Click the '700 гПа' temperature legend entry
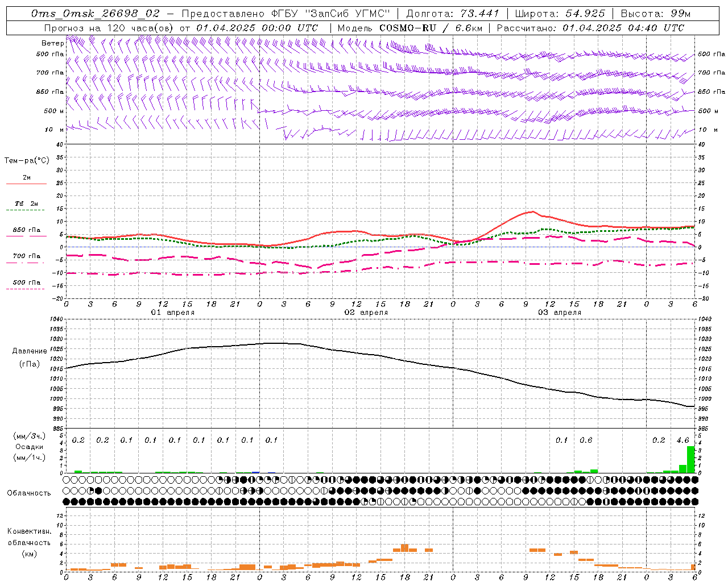The height and width of the screenshot is (582, 728). [x=26, y=256]
